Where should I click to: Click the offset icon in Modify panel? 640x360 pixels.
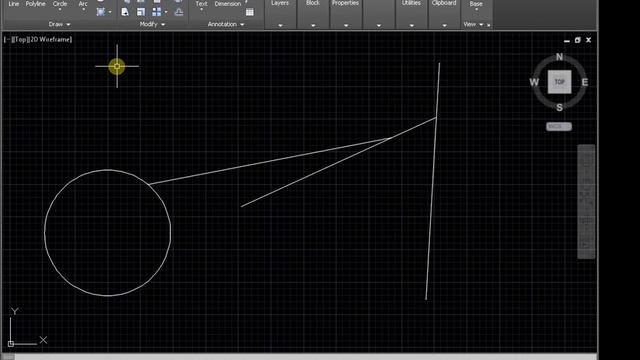(178, 12)
